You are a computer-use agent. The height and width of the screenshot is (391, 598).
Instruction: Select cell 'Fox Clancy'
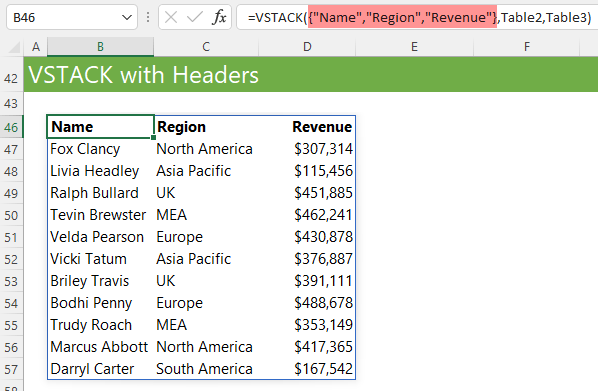coord(100,149)
